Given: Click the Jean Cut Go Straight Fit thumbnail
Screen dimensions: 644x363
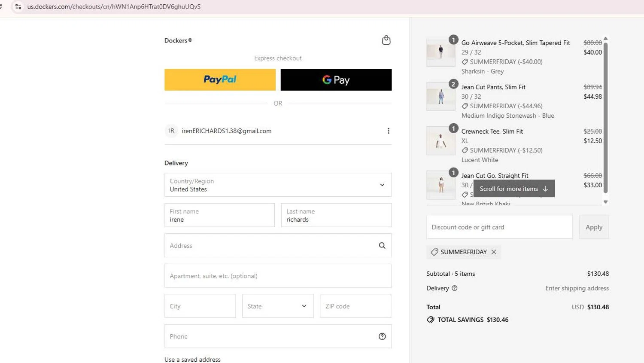Looking at the screenshot, I should pyautogui.click(x=441, y=185).
